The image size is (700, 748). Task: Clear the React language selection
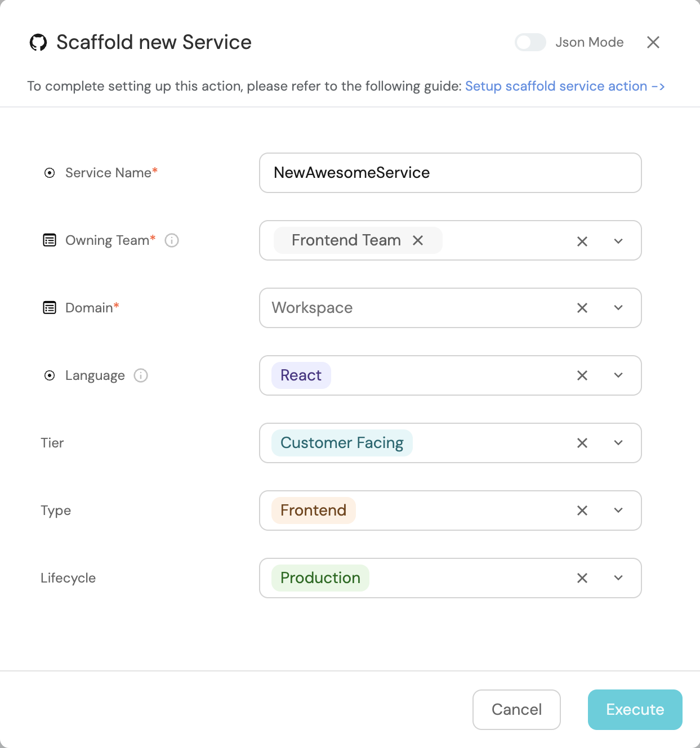(582, 375)
